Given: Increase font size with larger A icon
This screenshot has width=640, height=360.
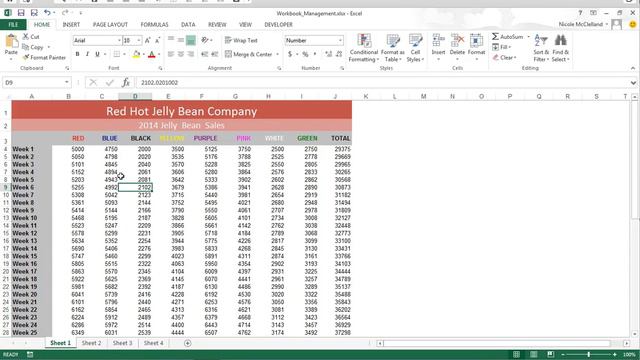Looking at the screenshot, I should 147,40.
